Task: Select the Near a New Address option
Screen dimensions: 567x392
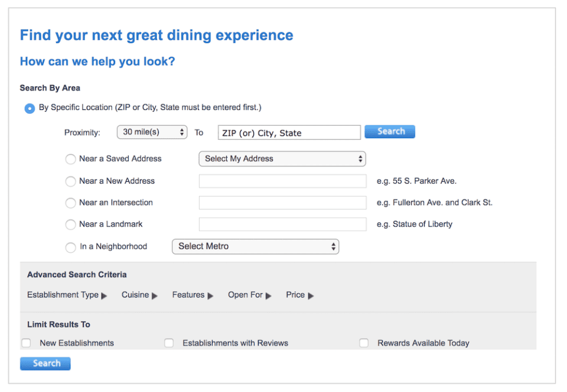Action: (x=70, y=181)
